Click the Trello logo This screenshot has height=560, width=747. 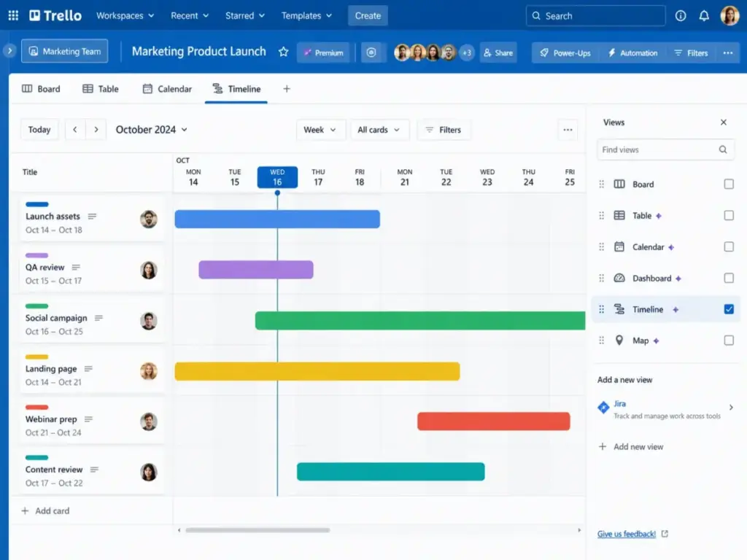pos(55,16)
